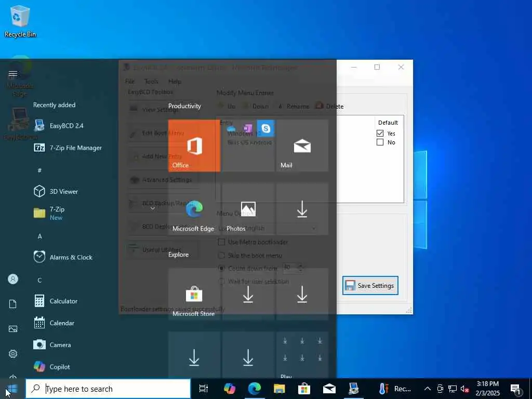Open Microsoft Store from the taskbar
This screenshot has width=532, height=399.
[304, 389]
